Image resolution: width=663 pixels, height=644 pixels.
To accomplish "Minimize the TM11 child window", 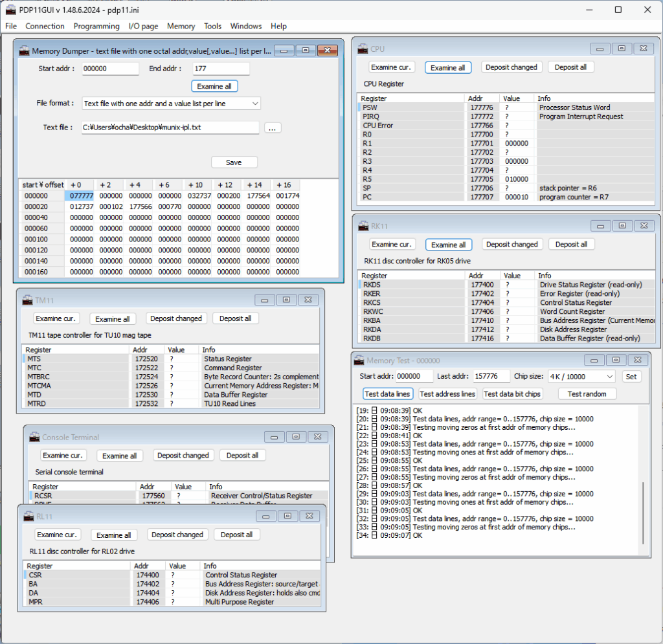I will (264, 300).
